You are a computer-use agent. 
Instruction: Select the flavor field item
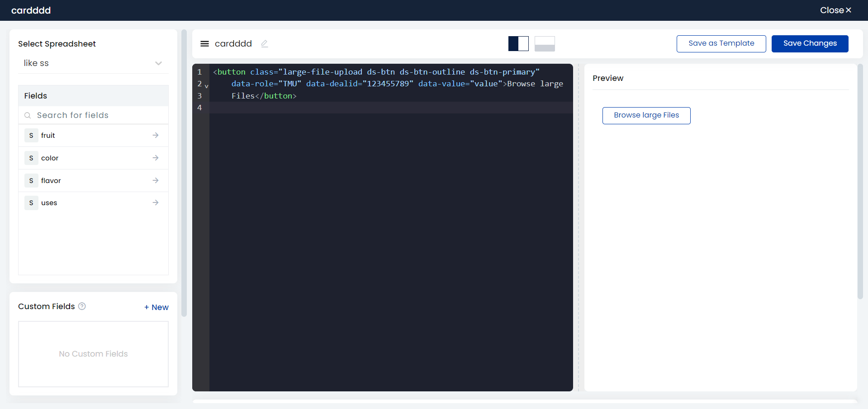click(x=51, y=181)
